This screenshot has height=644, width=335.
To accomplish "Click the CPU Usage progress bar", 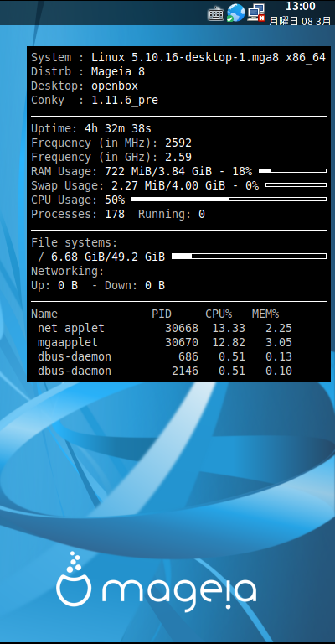I will pyautogui.click(x=229, y=200).
